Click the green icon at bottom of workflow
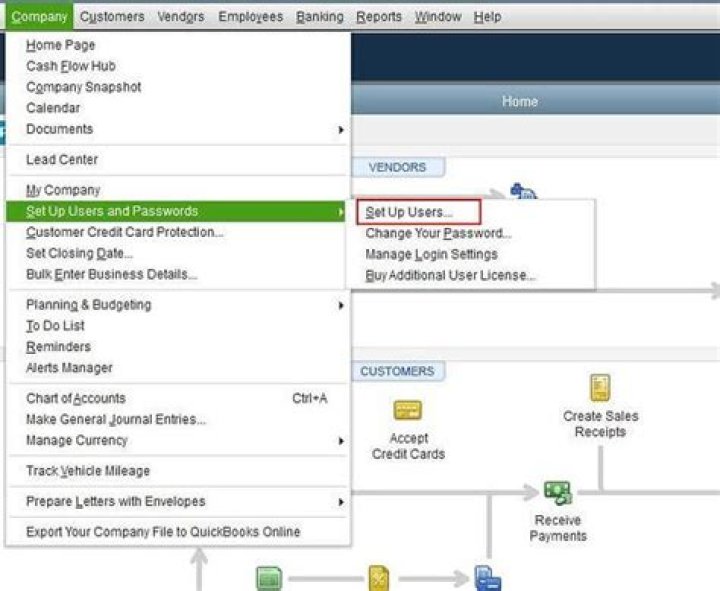 click(269, 579)
